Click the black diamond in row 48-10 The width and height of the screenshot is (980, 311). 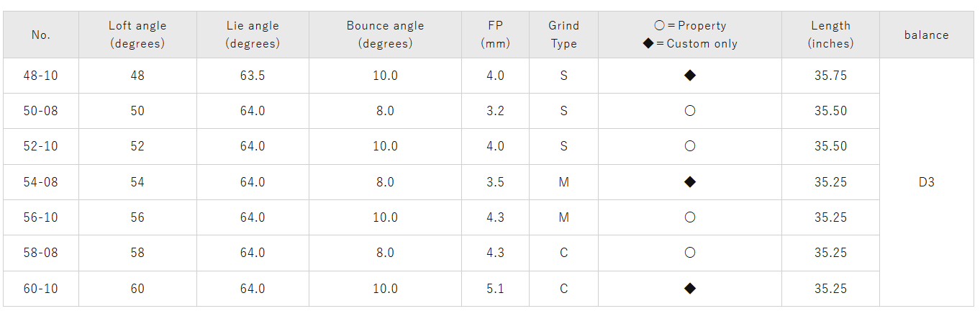click(x=689, y=76)
